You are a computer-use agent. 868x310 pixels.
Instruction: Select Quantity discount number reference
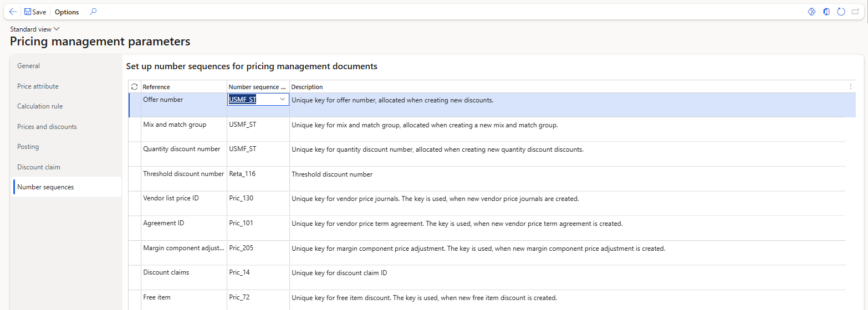point(181,149)
